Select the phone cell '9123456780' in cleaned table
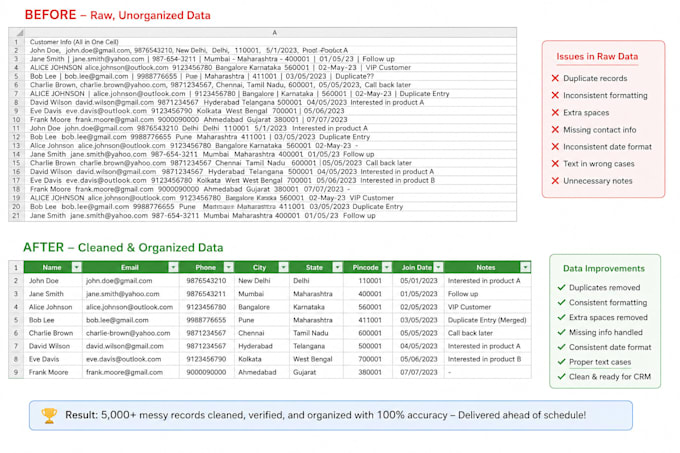Screen dimensions: 680x453 pos(206,307)
